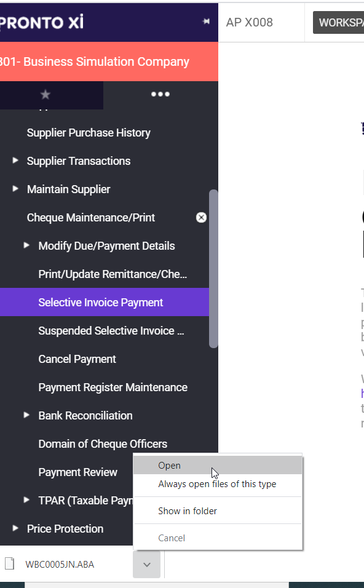Expand the Supplier Transactions menu
Screen dimensions: 364x588
tap(15, 161)
